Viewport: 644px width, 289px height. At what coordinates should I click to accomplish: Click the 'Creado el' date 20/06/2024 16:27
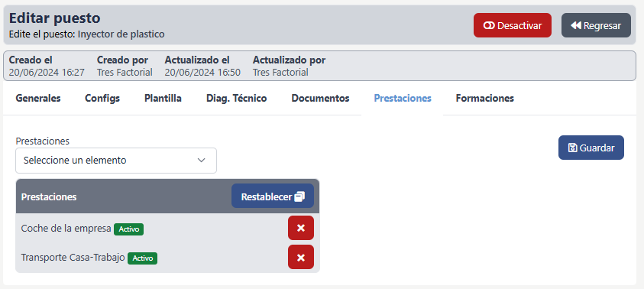point(47,73)
